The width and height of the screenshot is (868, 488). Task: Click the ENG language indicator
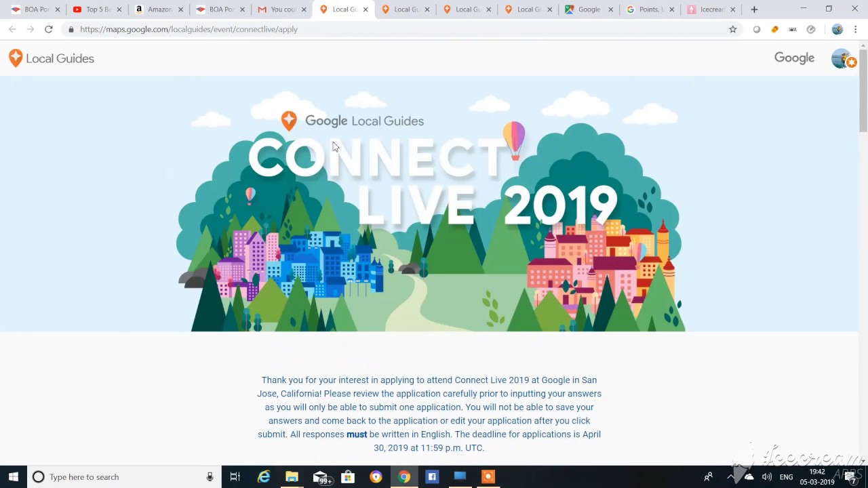[787, 477]
